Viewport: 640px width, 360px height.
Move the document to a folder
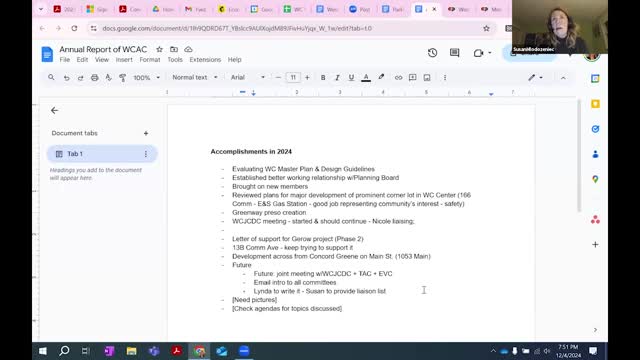174,49
